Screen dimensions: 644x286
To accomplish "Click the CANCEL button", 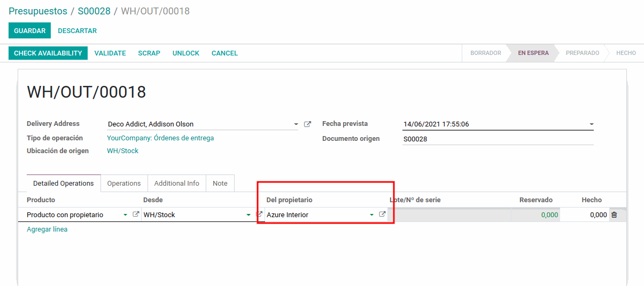I will (224, 53).
